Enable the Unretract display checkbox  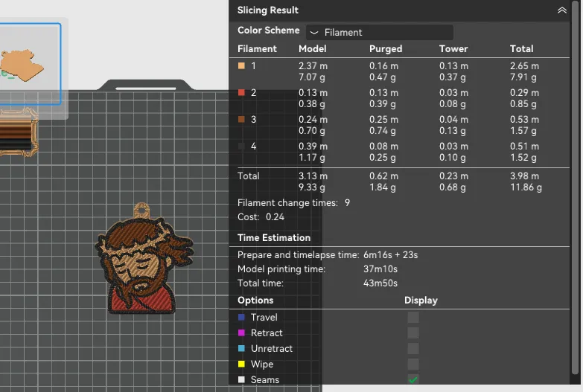pos(413,349)
